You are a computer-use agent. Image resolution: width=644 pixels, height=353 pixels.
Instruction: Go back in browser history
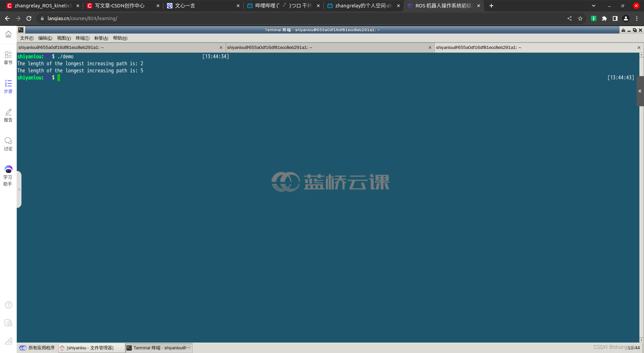pyautogui.click(x=7, y=18)
